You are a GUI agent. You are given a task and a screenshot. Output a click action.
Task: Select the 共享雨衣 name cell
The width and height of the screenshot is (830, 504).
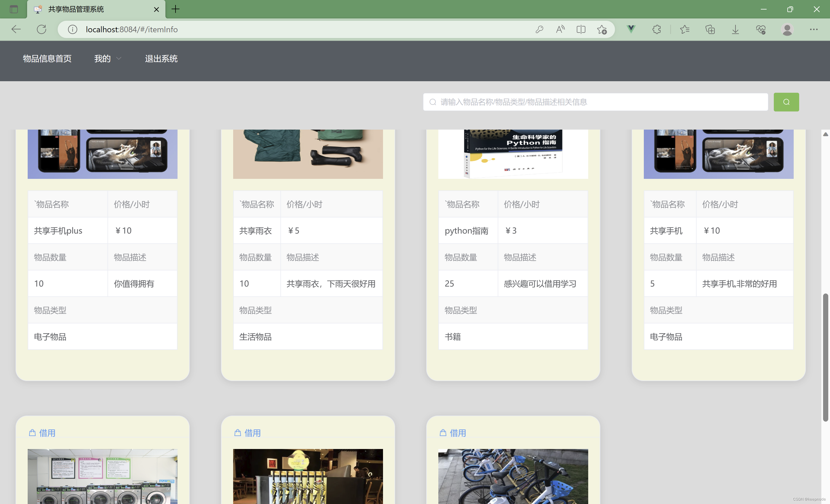click(x=257, y=231)
